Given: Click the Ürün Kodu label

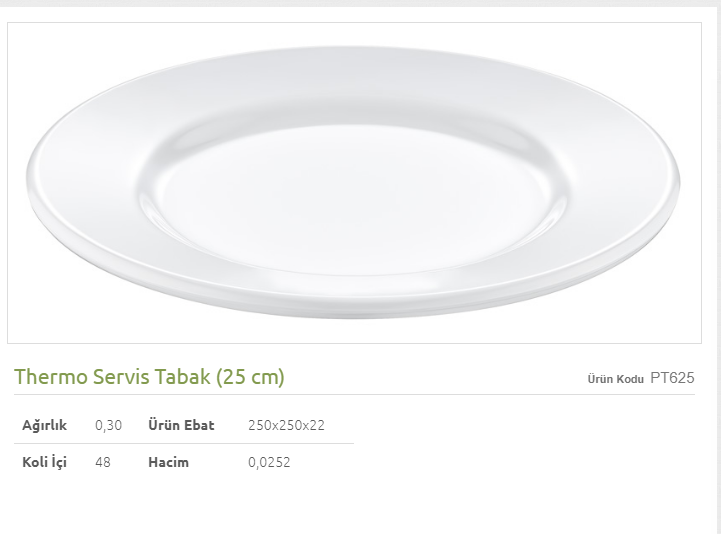Looking at the screenshot, I should pos(615,379).
